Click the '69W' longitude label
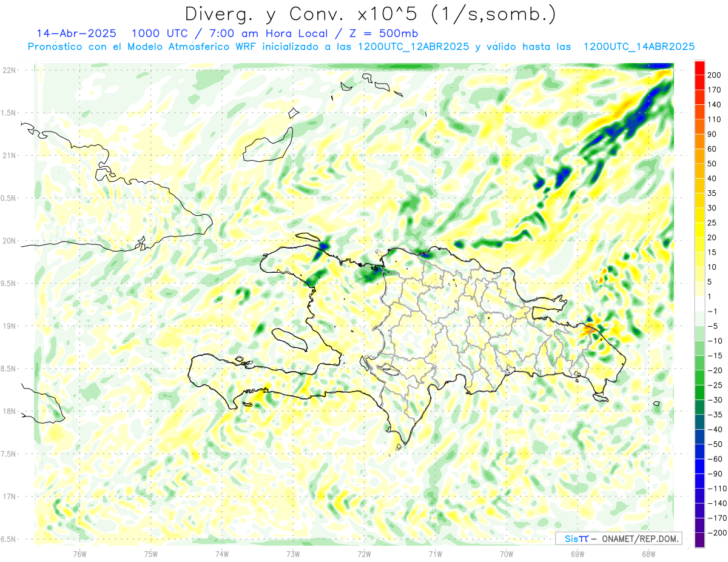 tap(577, 554)
